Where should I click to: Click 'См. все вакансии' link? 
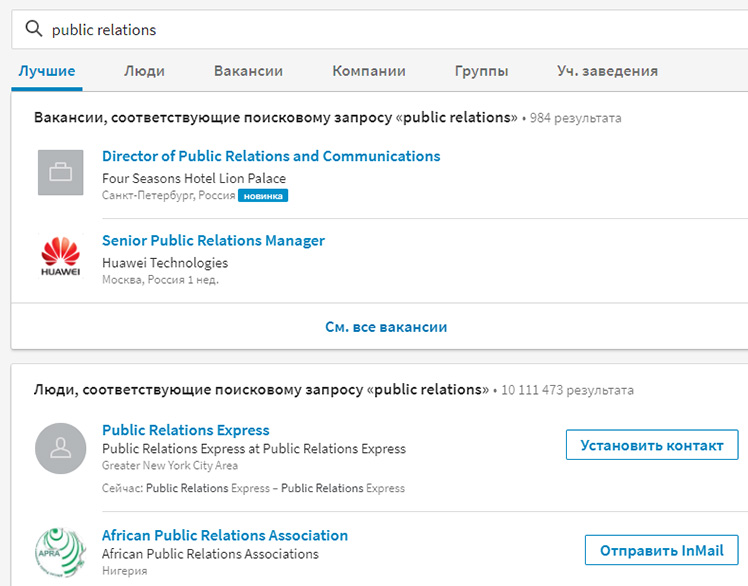(x=386, y=327)
